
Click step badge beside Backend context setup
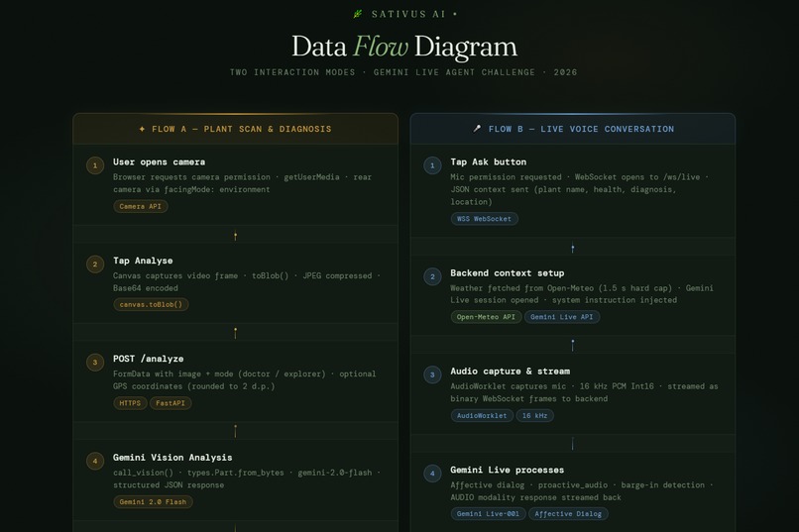click(432, 276)
